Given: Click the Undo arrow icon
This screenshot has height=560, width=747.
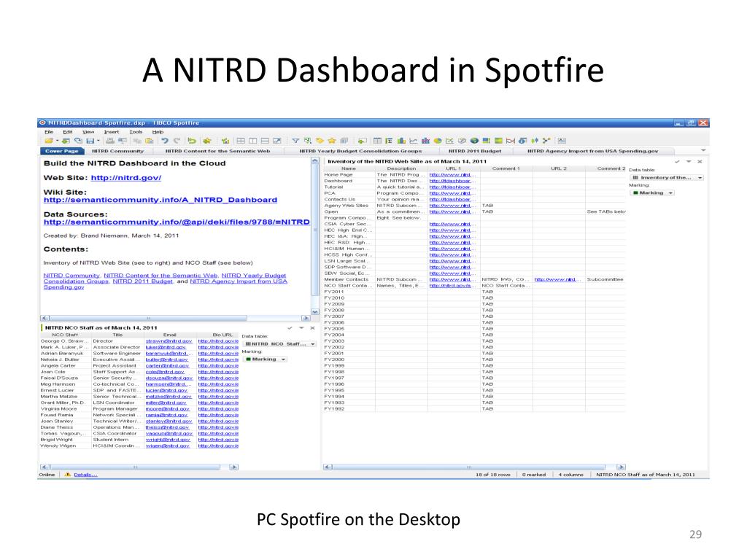Looking at the screenshot, I should 165,141.
